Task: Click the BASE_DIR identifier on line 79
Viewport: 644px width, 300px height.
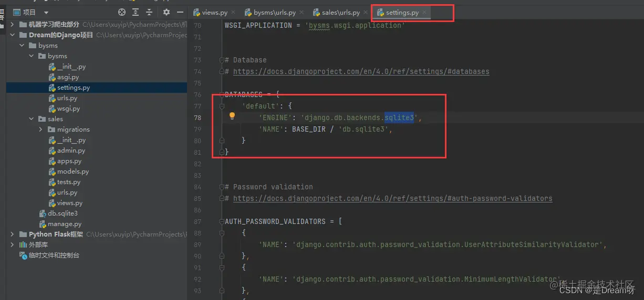Action: click(x=308, y=129)
